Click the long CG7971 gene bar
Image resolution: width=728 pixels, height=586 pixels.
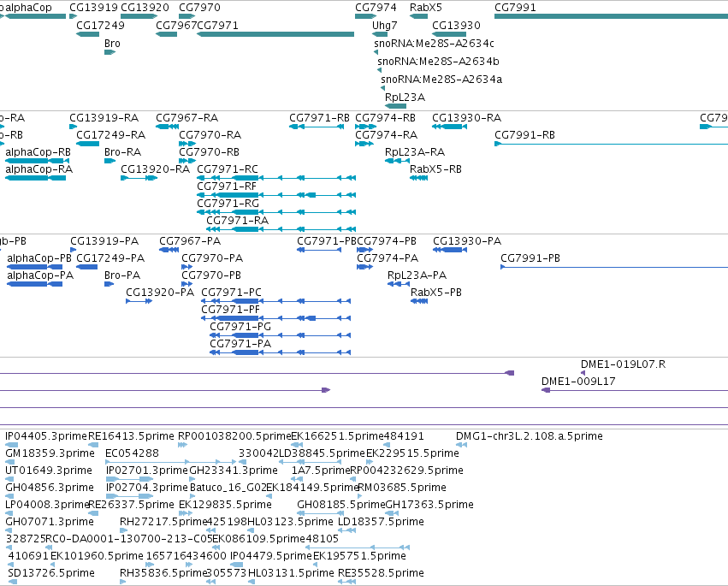275,34
